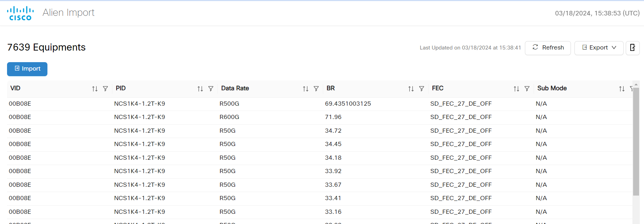
Task: Click the document edit icon button
Action: [632, 48]
